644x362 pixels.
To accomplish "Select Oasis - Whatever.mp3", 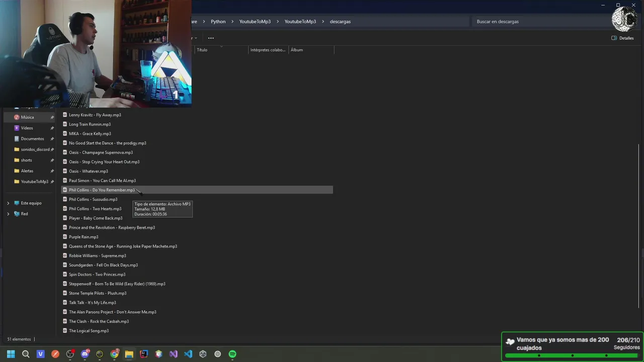I will click(x=89, y=171).
